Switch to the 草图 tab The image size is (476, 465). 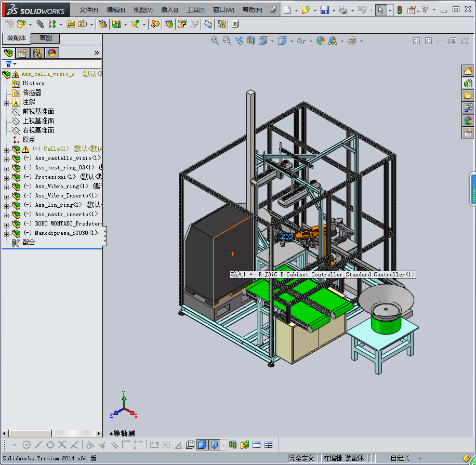tap(45, 38)
